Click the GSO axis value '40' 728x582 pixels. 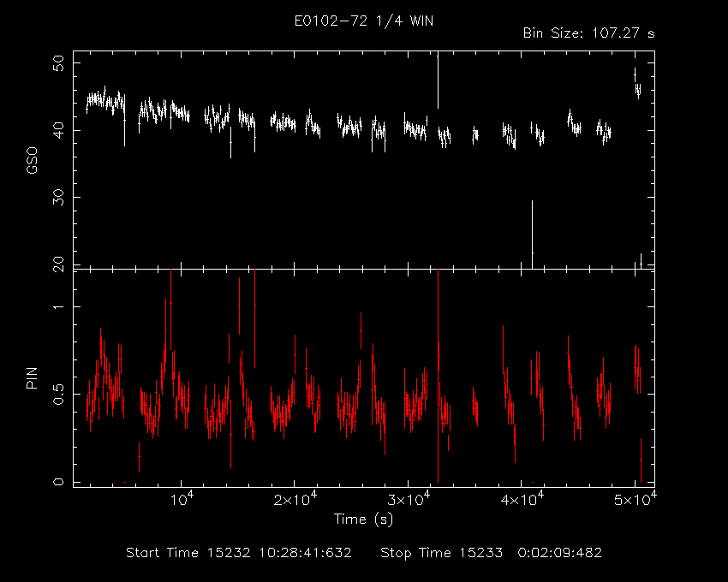pos(58,130)
